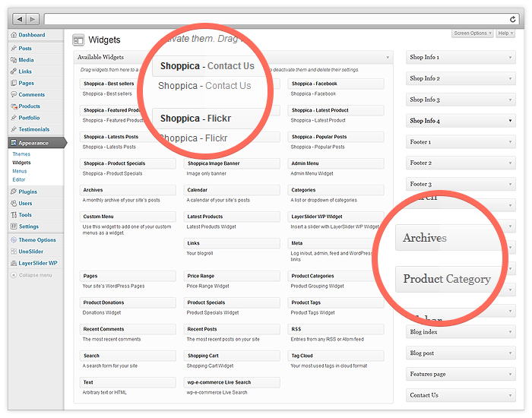Select the Shoppica - Latest Product widget
532x418 pixels.
[336, 110]
